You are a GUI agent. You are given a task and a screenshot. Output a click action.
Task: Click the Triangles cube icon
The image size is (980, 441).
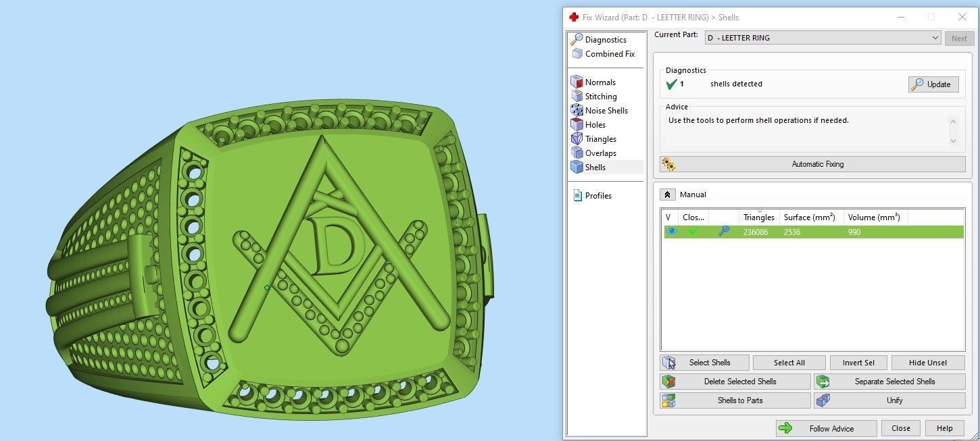point(577,139)
